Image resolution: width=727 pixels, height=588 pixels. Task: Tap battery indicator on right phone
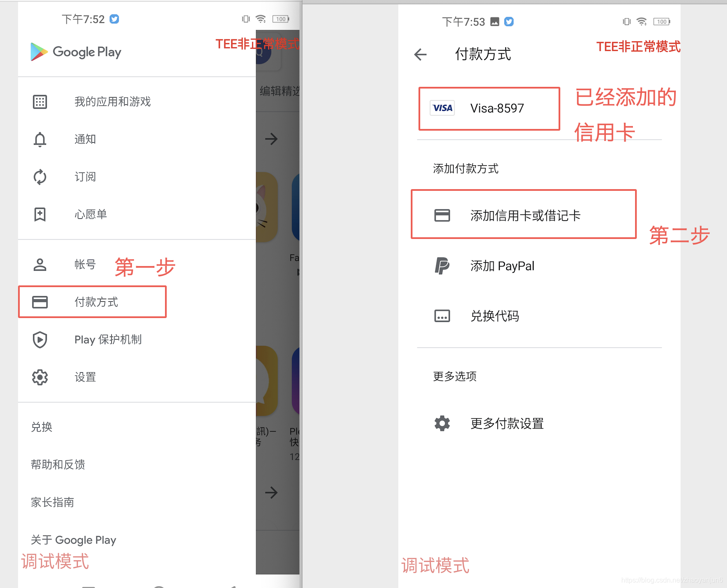point(662,21)
